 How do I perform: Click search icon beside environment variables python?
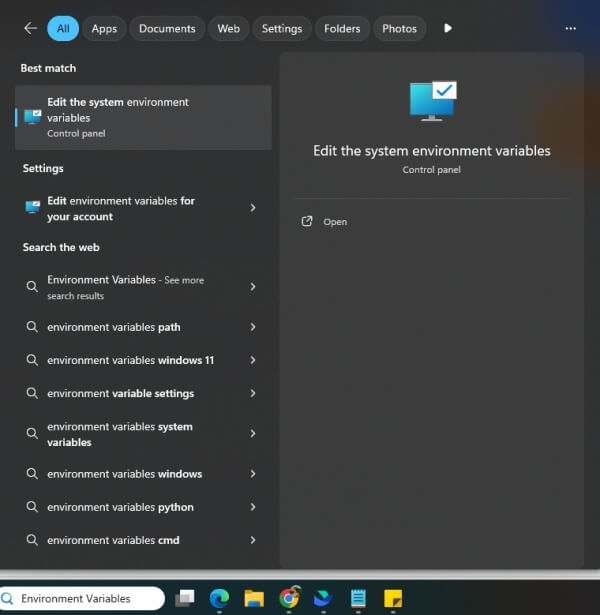32,507
